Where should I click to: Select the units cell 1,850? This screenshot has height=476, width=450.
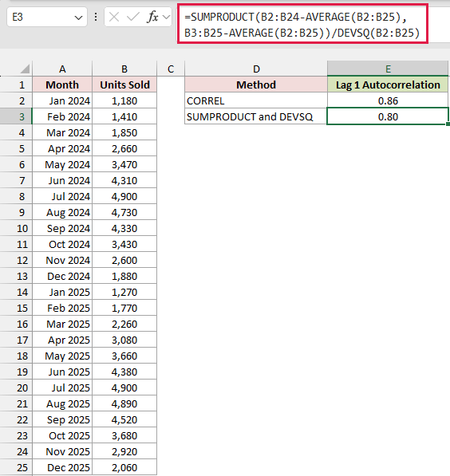124,132
